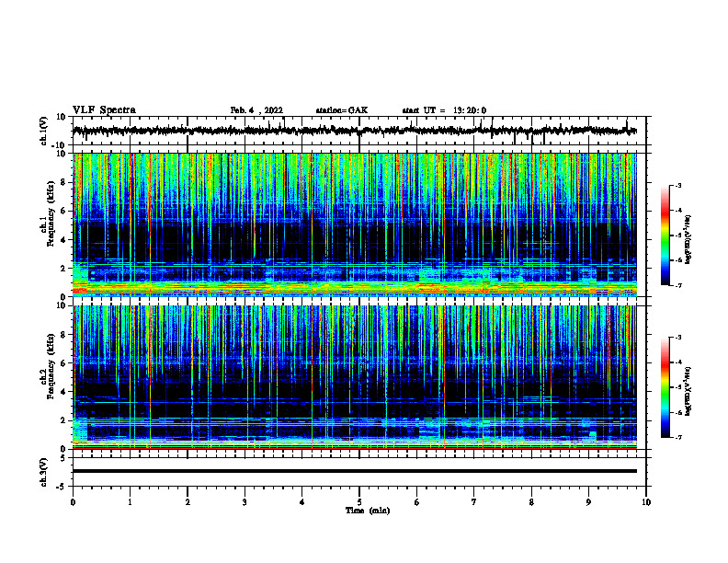Screen dimensions: 728x563
Task: Click the ch.1 voltage waveform trace panel
Action: 359,131
